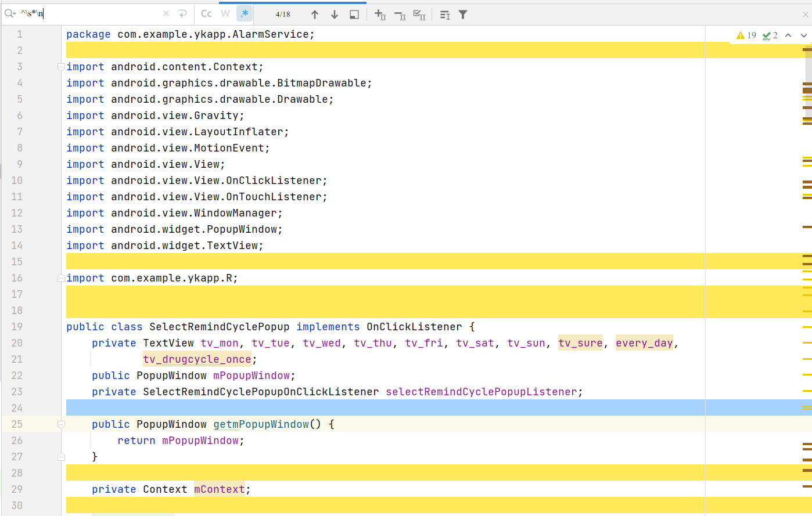This screenshot has width=812, height=516.
Task: Toggle search in selection only
Action: click(445, 15)
